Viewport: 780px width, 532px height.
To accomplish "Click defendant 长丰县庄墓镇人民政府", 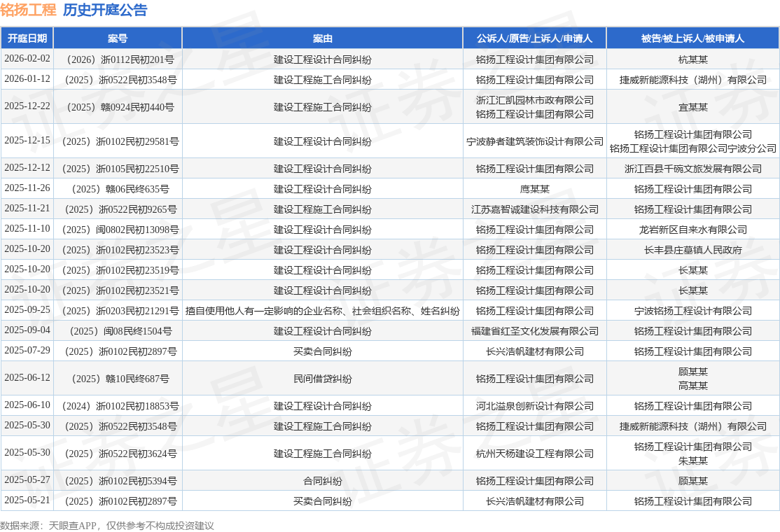I will pyautogui.click(x=693, y=251).
